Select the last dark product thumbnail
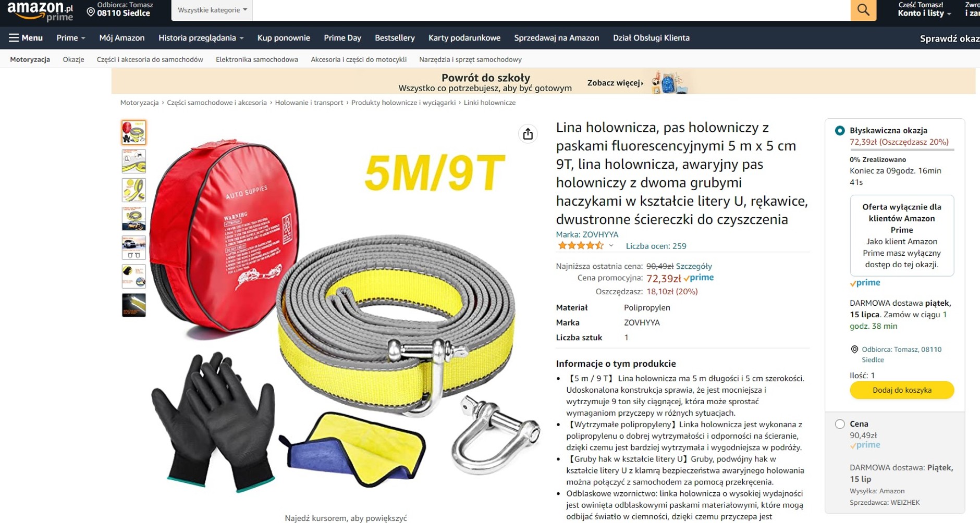The width and height of the screenshot is (980, 523). pyautogui.click(x=134, y=305)
